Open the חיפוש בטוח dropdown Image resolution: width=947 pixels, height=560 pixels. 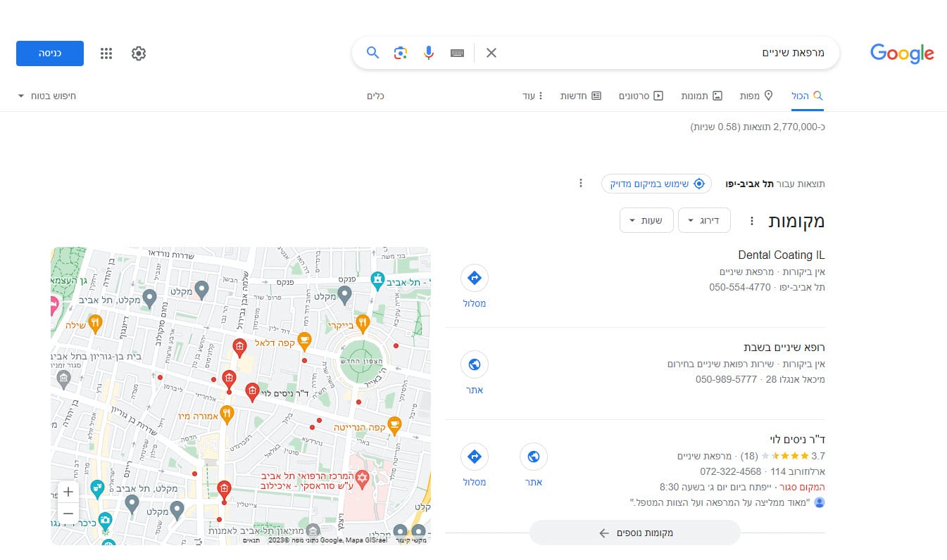pos(46,96)
